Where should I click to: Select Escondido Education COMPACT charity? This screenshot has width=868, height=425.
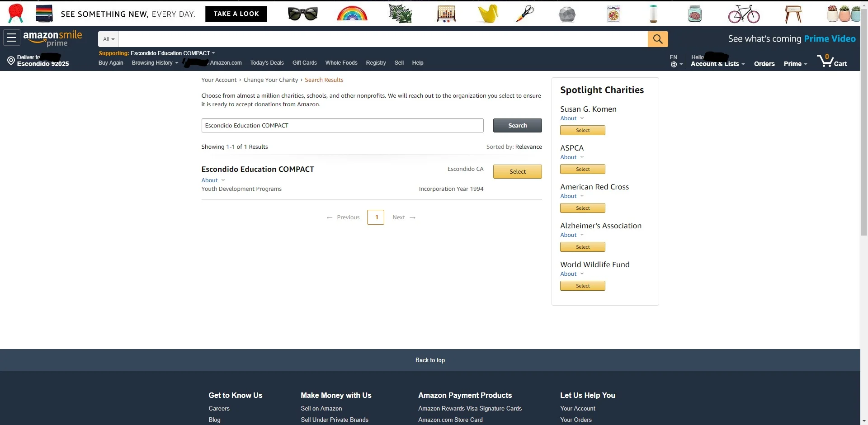[x=518, y=172]
